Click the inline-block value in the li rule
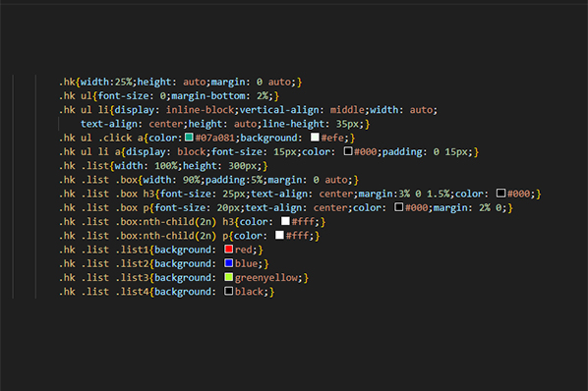This screenshot has width=588, height=391. coord(201,110)
